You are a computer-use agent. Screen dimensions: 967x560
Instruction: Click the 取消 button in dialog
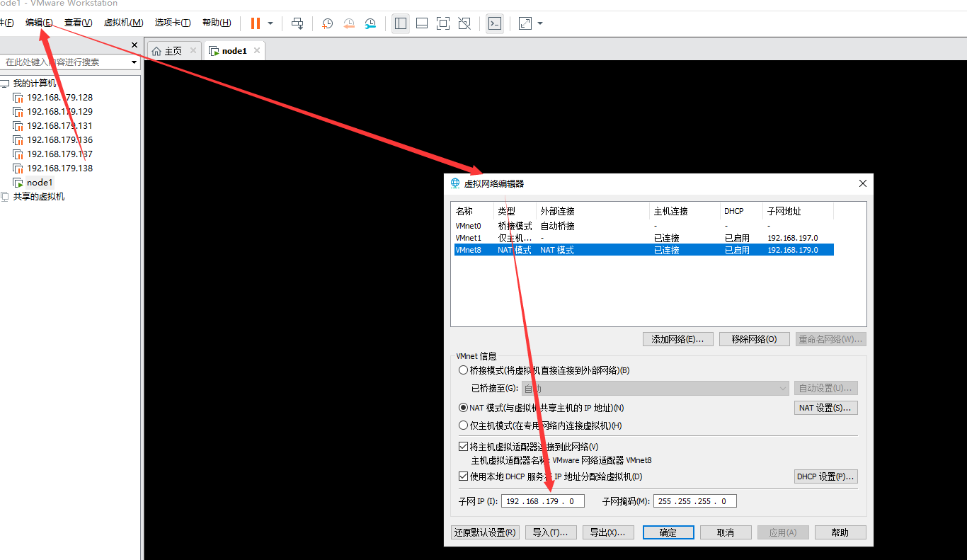(x=726, y=532)
